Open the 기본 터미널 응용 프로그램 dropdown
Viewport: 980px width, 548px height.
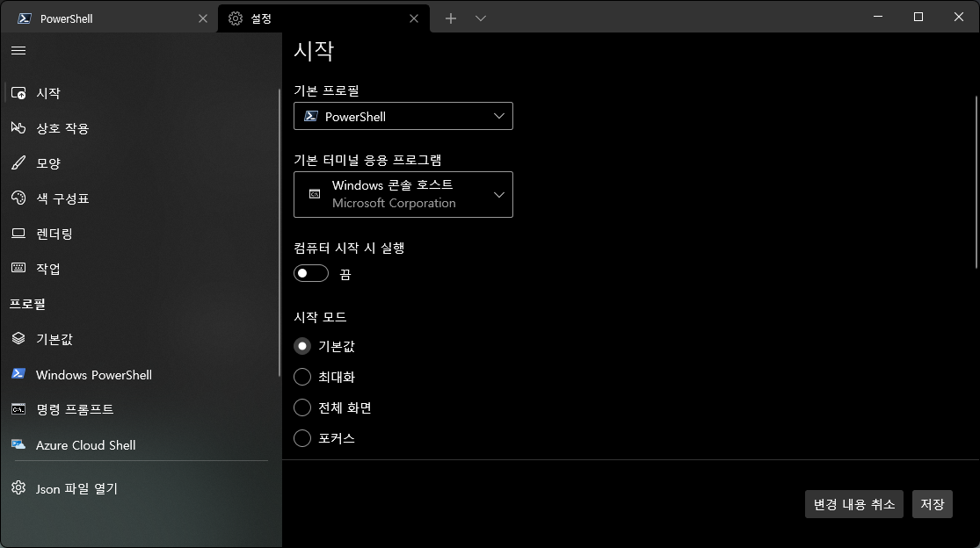click(x=403, y=194)
